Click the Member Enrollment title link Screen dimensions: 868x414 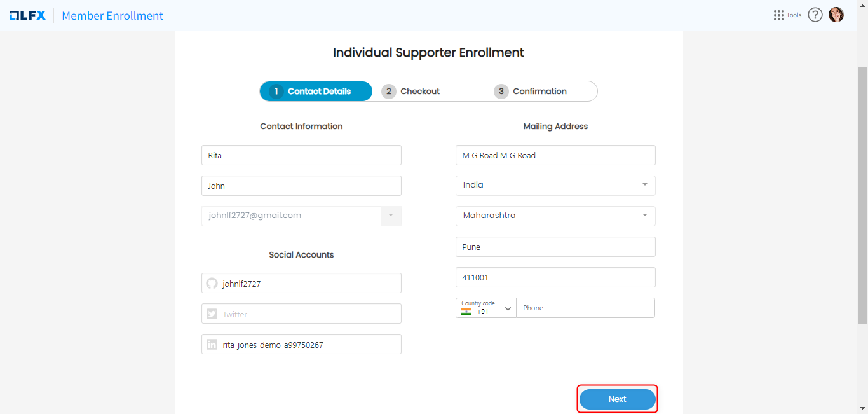tap(112, 16)
